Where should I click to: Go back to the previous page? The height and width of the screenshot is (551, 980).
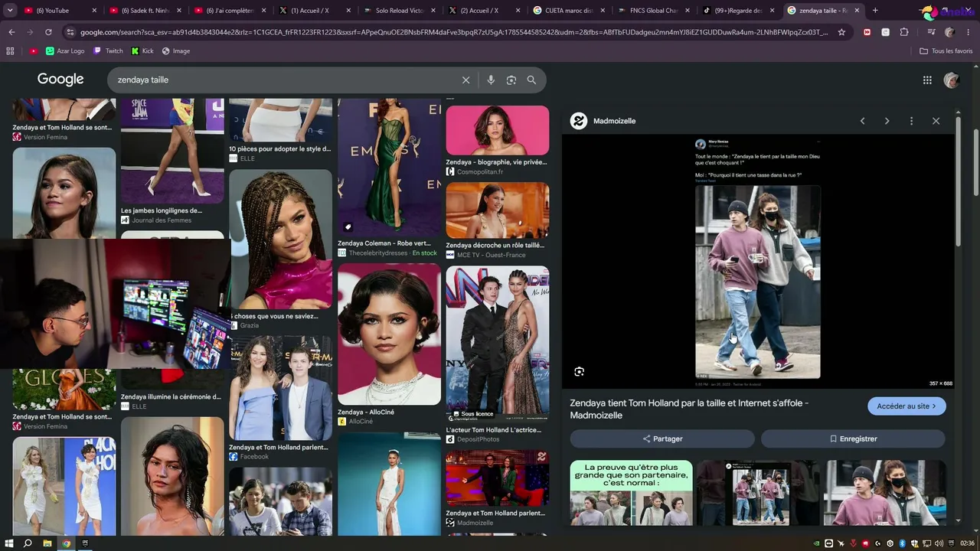(11, 32)
